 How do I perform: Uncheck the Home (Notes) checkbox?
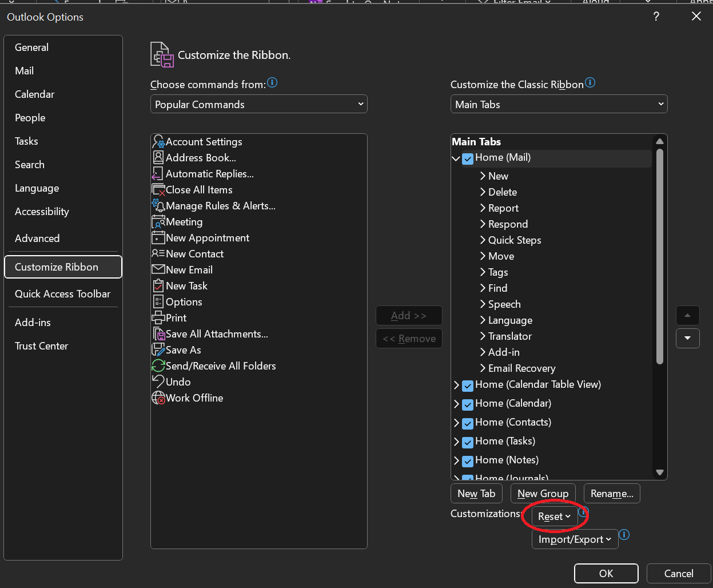click(468, 461)
